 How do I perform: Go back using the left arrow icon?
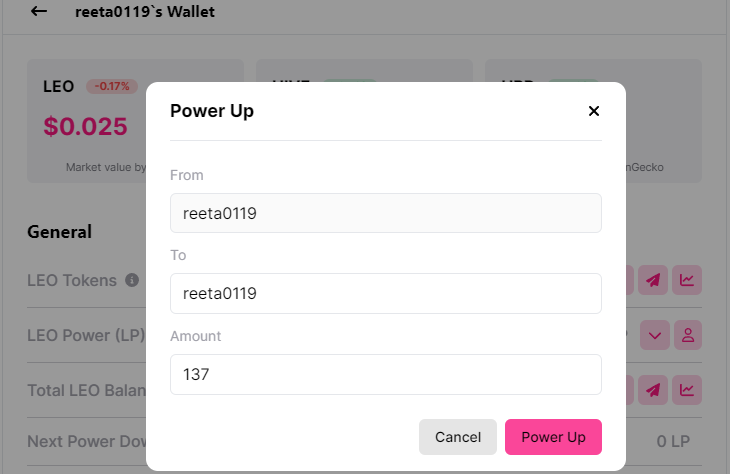[39, 11]
